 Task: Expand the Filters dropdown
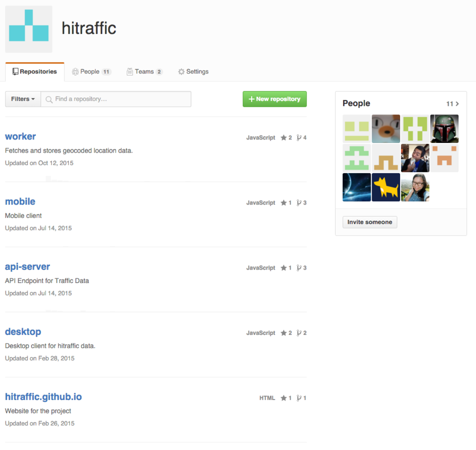click(x=23, y=99)
